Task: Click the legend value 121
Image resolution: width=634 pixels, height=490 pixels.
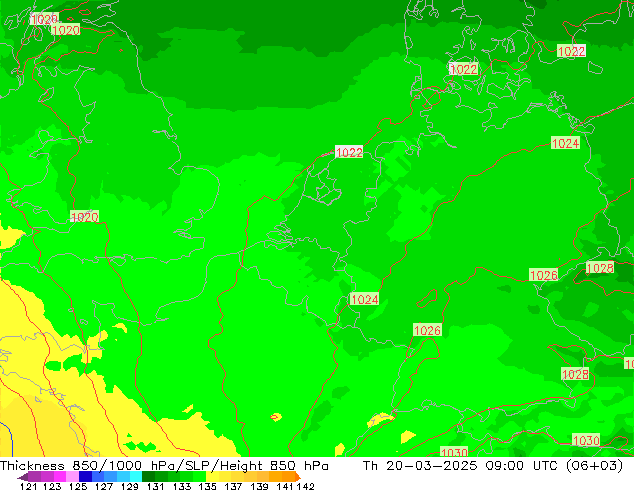Action: pyautogui.click(x=29, y=486)
